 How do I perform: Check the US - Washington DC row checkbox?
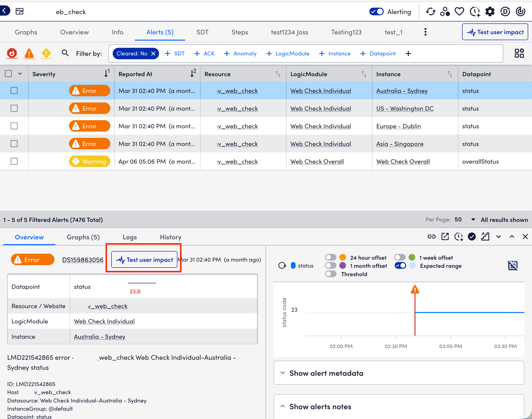tap(14, 108)
